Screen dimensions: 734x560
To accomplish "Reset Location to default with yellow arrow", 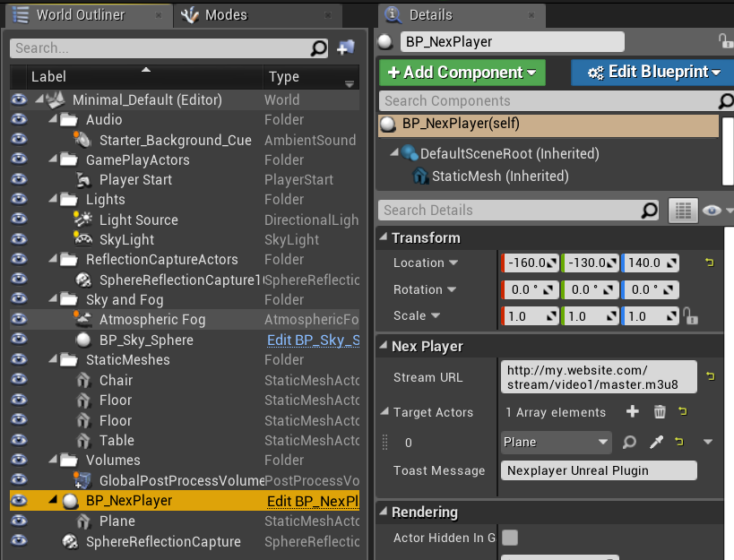I will click(x=710, y=263).
